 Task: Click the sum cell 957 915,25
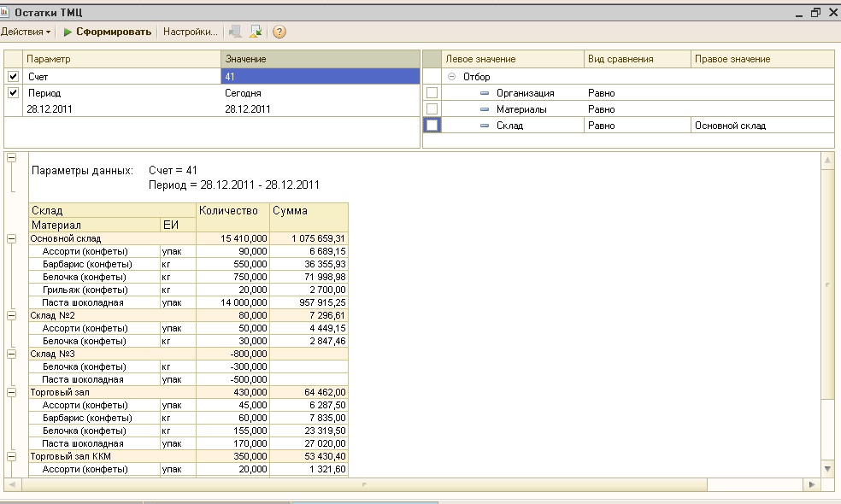pyautogui.click(x=309, y=303)
